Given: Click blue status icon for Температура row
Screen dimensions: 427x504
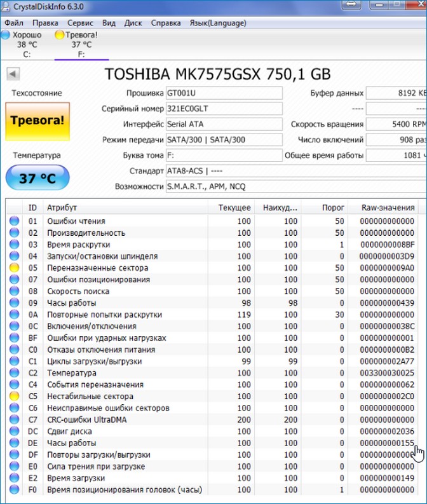Looking at the screenshot, I should [15, 373].
